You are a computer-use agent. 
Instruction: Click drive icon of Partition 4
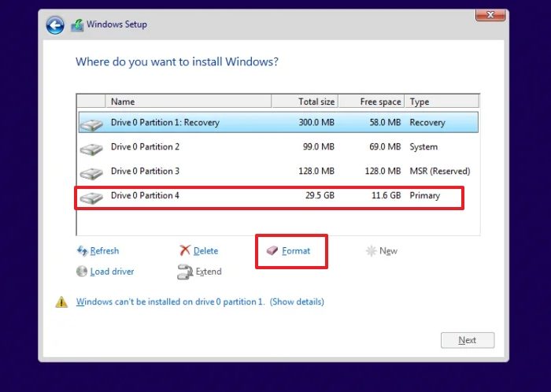tap(91, 198)
